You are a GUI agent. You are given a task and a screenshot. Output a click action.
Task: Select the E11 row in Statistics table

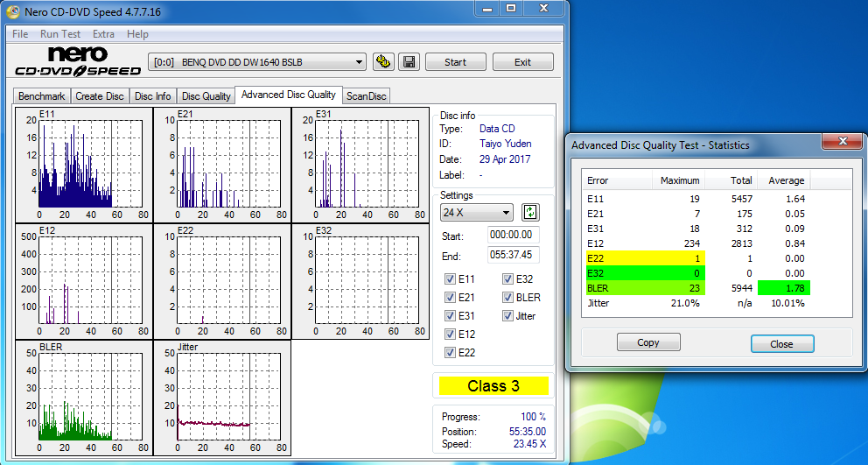coord(697,199)
